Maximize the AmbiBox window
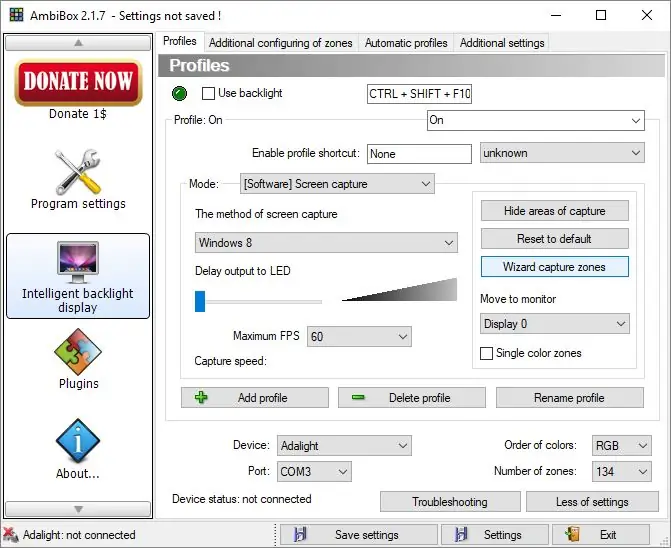This screenshot has width=671, height=548. pos(601,15)
